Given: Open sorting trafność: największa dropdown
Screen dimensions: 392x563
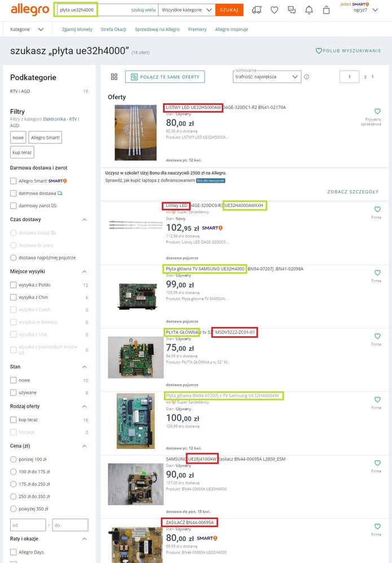Looking at the screenshot, I should 267,77.
